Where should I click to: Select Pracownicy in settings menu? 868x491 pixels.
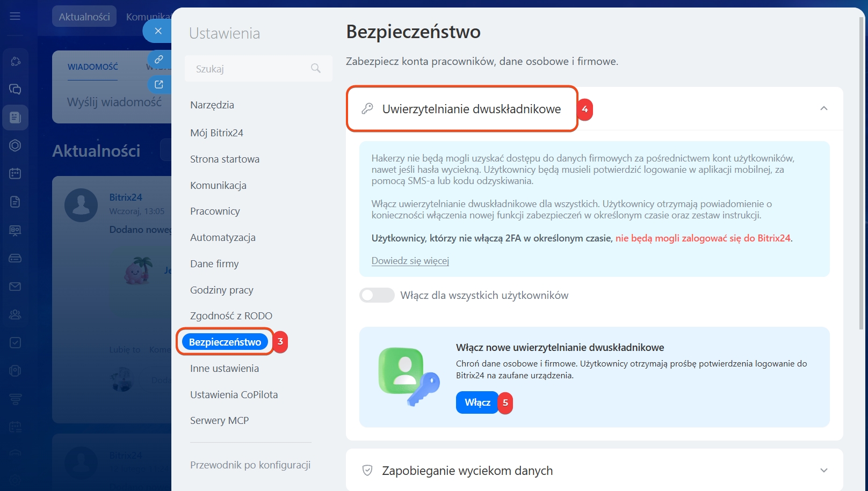pos(215,211)
